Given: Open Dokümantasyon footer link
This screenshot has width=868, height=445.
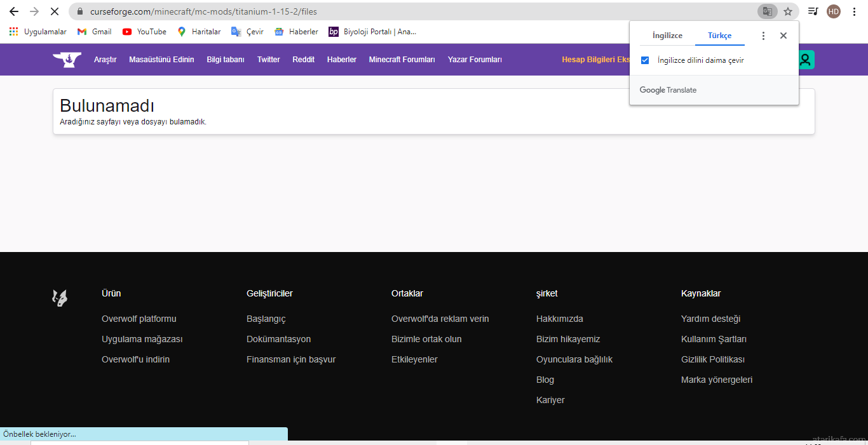Looking at the screenshot, I should coord(279,339).
